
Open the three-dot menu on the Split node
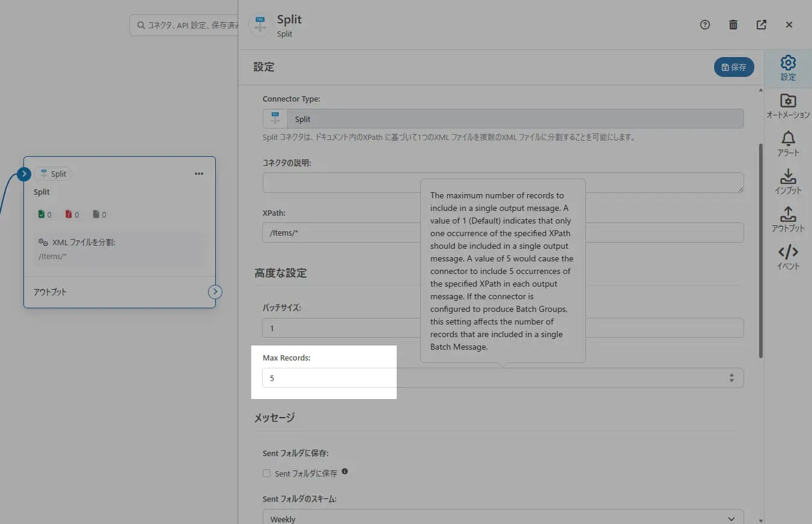point(199,174)
